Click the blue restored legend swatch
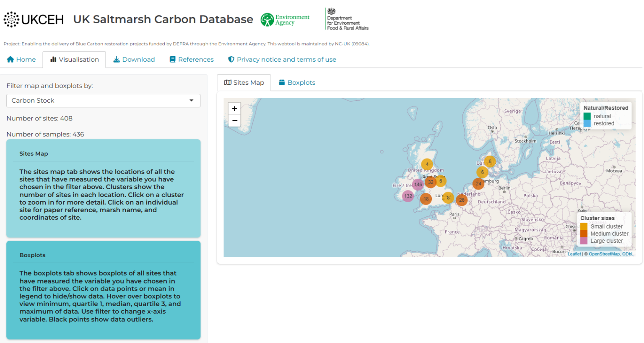 [587, 123]
